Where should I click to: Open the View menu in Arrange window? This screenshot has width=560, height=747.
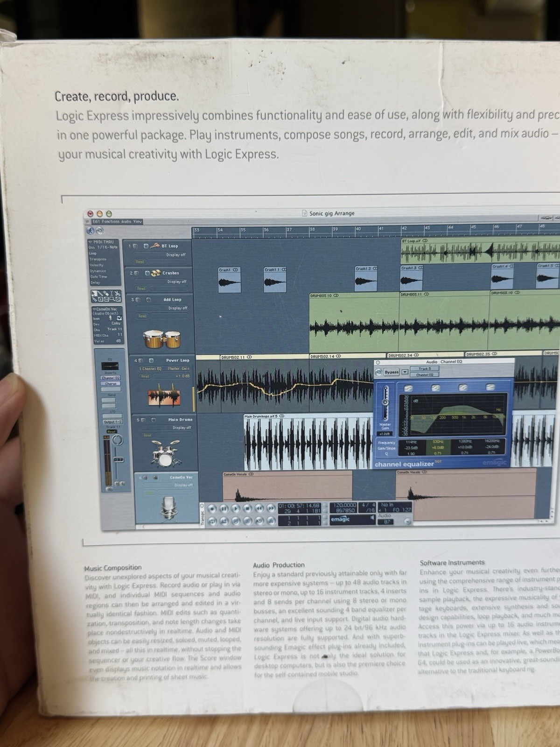point(138,221)
